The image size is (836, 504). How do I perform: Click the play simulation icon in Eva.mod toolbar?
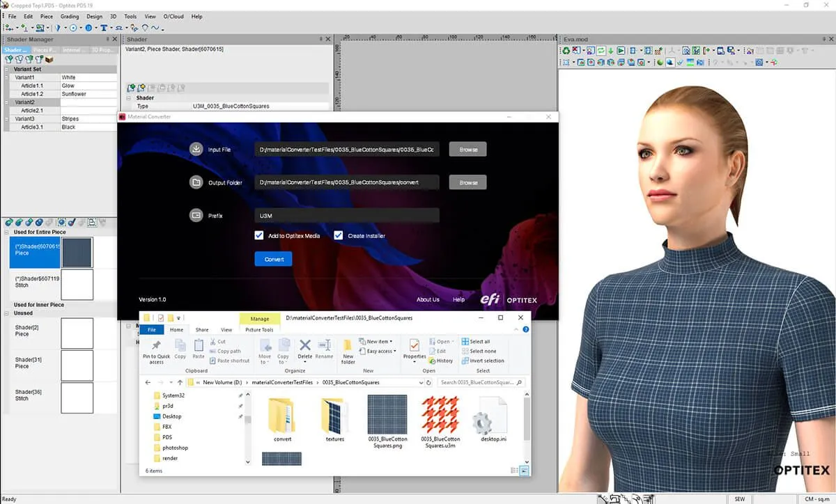pos(621,52)
